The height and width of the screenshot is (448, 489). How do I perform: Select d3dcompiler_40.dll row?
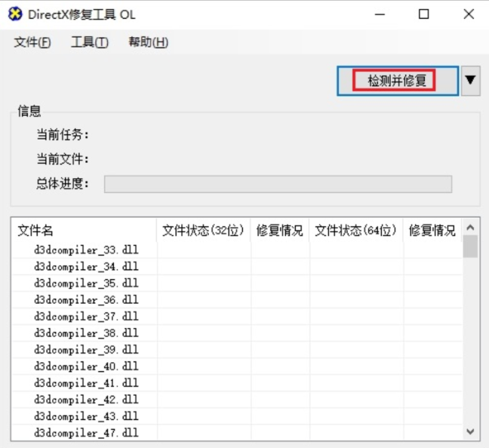pyautogui.click(x=237, y=367)
